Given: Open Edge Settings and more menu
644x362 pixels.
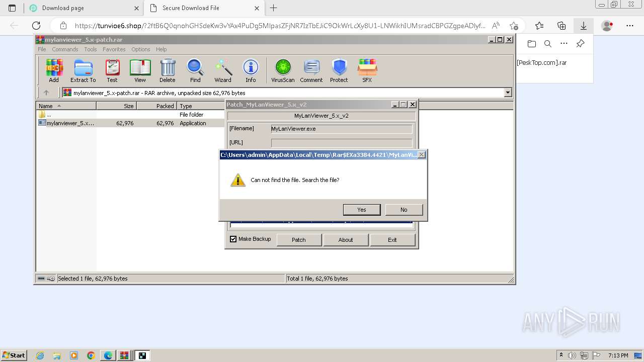Looking at the screenshot, I should (x=630, y=26).
